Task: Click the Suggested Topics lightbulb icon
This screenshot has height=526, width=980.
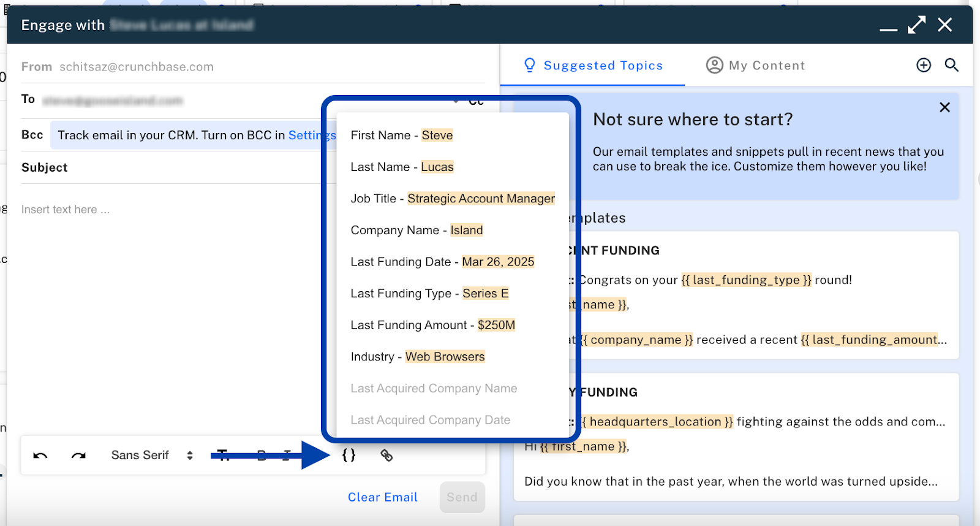Action: click(530, 65)
